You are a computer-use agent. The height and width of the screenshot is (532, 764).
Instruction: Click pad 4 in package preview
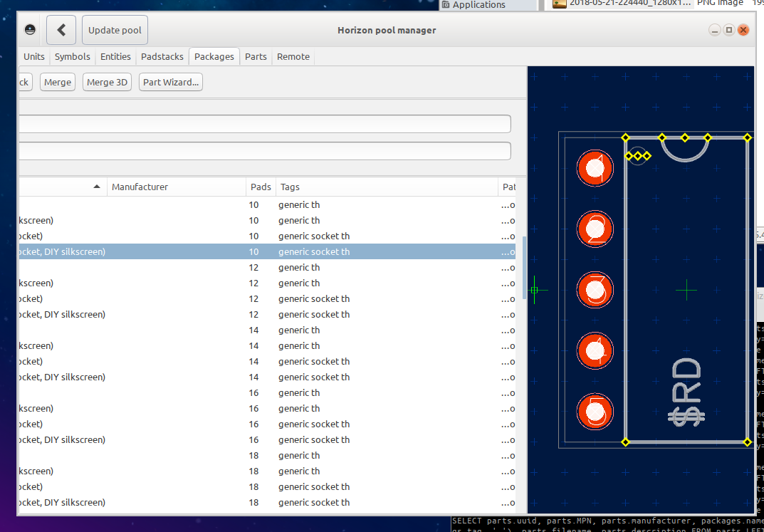(595, 351)
